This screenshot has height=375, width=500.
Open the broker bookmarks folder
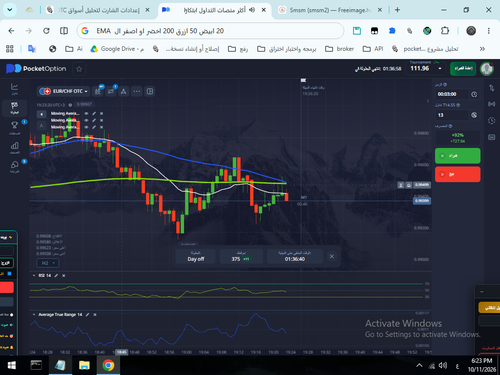pyautogui.click(x=339, y=49)
